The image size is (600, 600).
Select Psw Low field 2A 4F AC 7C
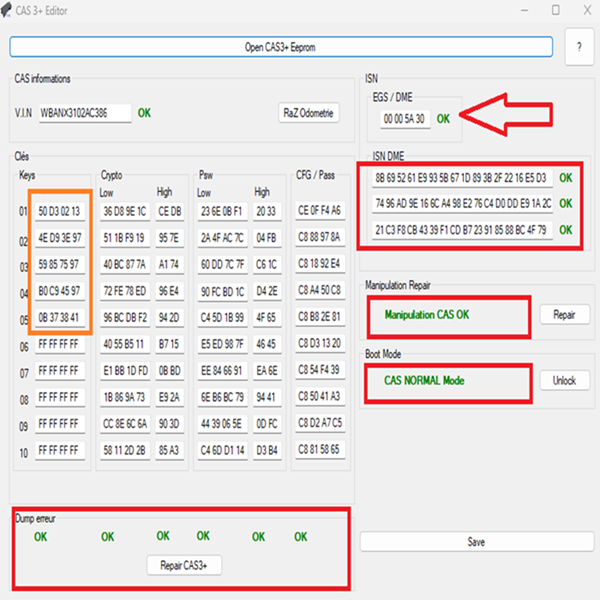pos(222,238)
